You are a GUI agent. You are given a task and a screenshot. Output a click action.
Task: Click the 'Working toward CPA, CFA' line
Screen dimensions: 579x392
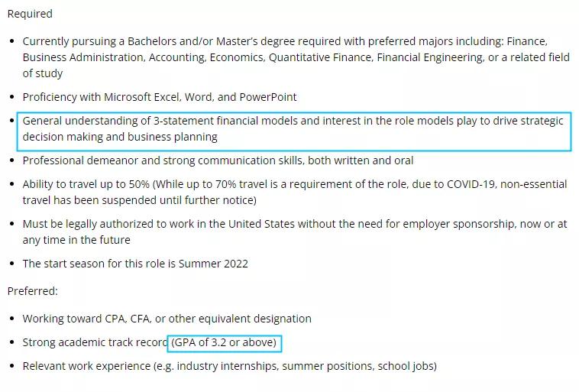(x=167, y=319)
